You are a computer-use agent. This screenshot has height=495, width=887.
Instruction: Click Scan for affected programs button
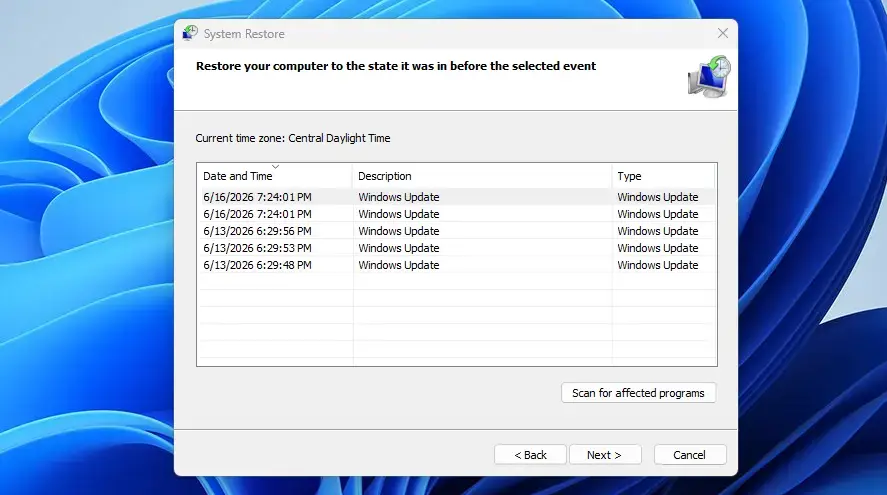(638, 393)
